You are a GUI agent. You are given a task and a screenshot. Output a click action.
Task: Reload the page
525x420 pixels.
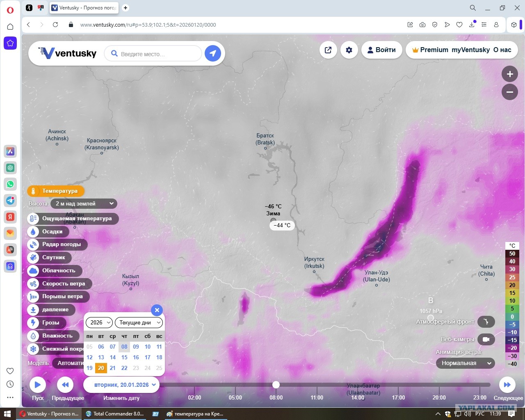pyautogui.click(x=55, y=25)
